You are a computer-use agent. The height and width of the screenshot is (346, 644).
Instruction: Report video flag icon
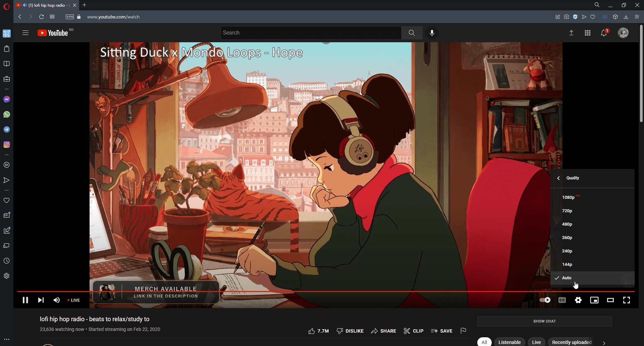(x=463, y=331)
